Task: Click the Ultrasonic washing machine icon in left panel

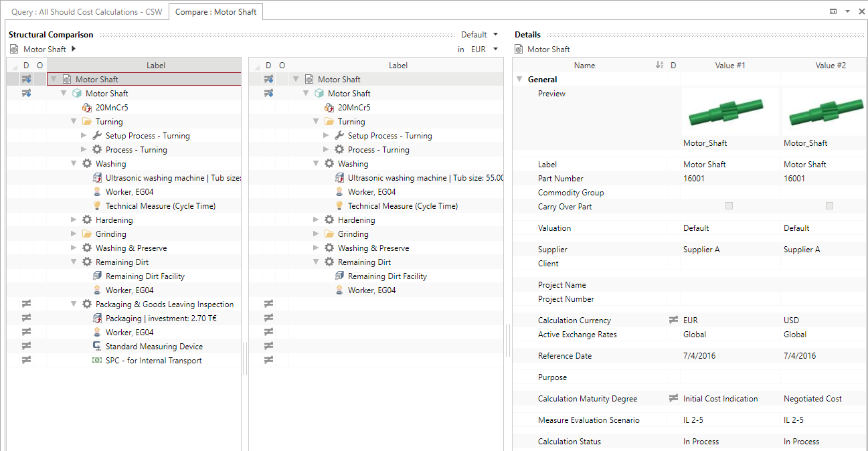Action: [96, 178]
